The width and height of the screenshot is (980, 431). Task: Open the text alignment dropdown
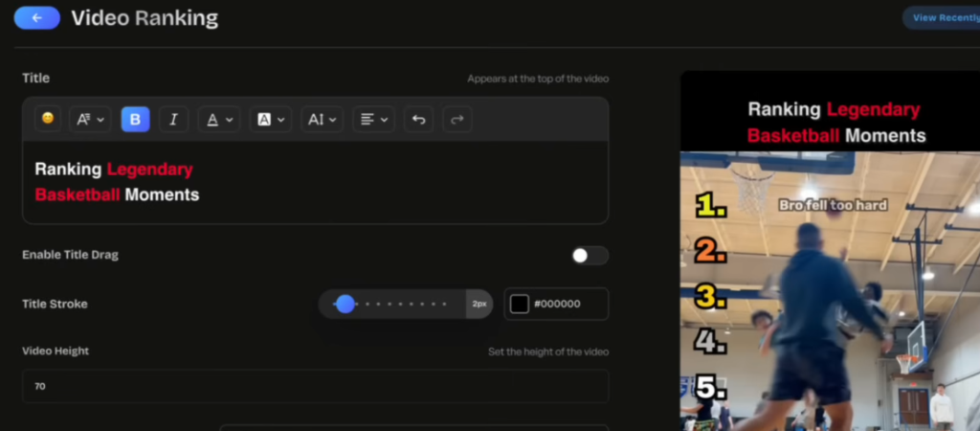coord(373,119)
